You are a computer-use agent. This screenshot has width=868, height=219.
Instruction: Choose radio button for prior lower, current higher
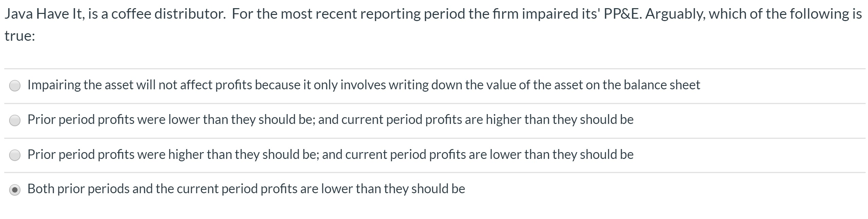pyautogui.click(x=15, y=121)
